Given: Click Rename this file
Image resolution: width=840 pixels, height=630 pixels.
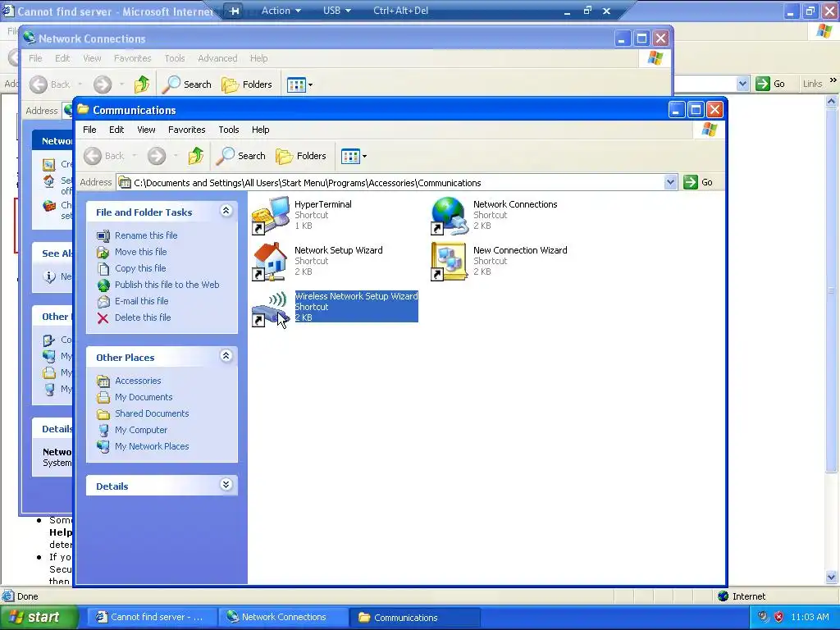Looking at the screenshot, I should pyautogui.click(x=146, y=235).
